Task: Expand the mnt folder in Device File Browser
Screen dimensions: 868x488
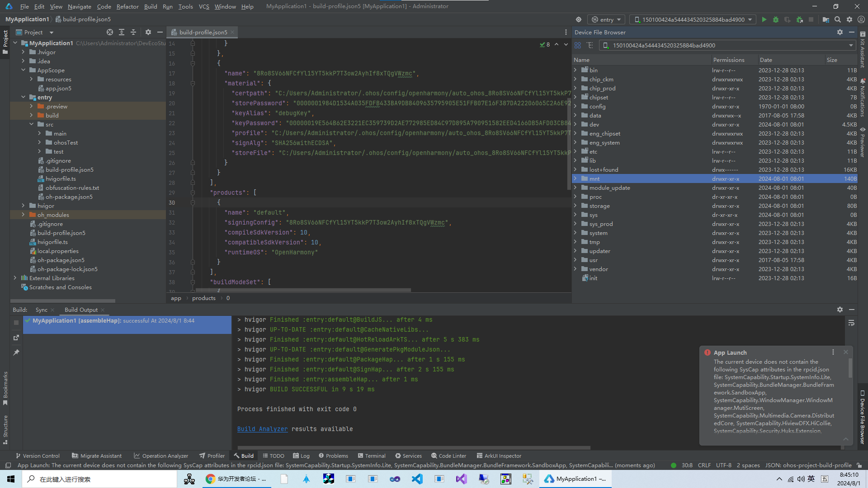Action: [x=576, y=178]
